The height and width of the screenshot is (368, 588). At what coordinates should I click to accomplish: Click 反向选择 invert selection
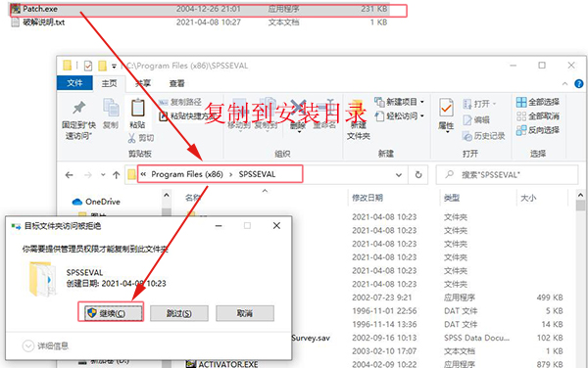point(538,130)
